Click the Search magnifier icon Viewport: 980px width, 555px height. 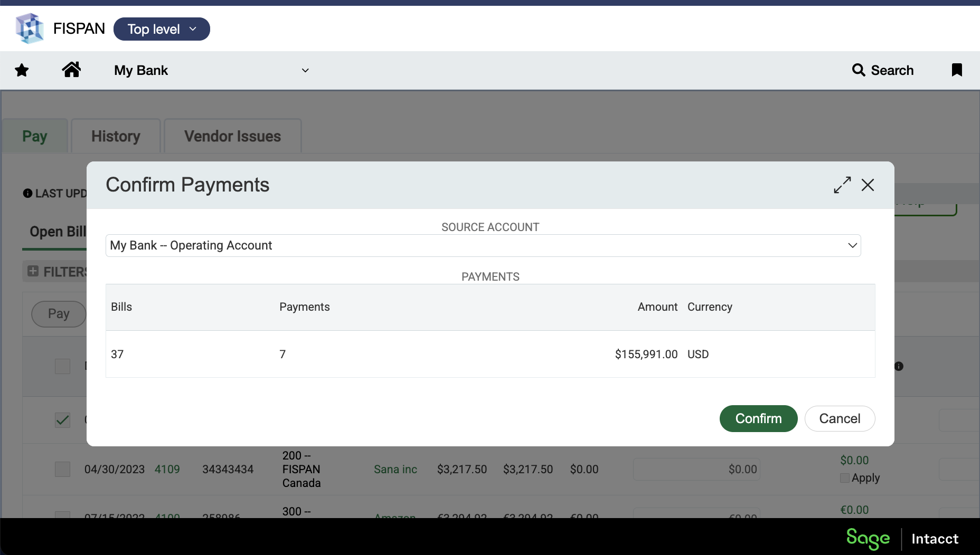(859, 70)
